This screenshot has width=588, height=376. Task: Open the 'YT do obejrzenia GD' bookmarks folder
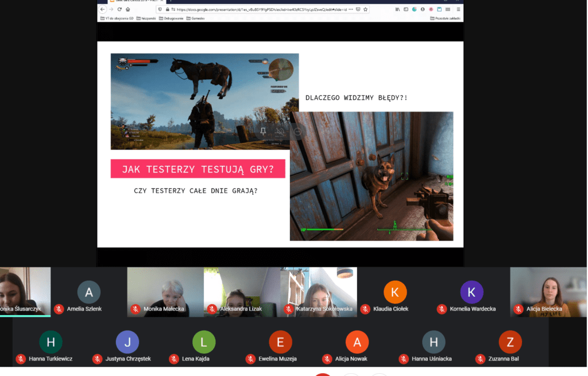point(117,18)
